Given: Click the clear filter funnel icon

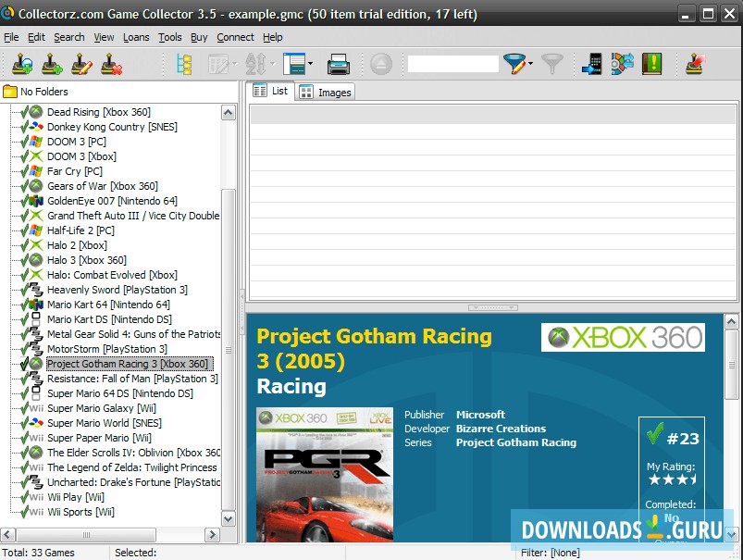Looking at the screenshot, I should (552, 64).
